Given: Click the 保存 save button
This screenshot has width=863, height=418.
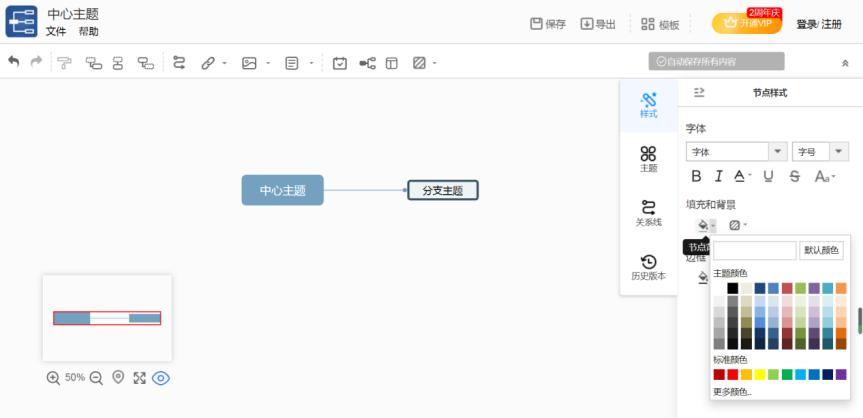Looking at the screenshot, I should click(x=548, y=24).
